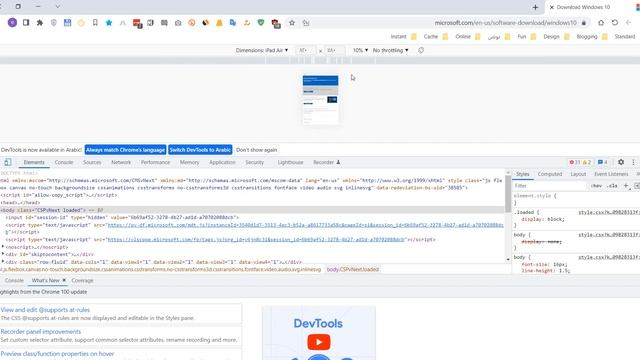Viewport: 640px width, 360px height.
Task: Toggle the :hov element state panel
Action: point(596,186)
